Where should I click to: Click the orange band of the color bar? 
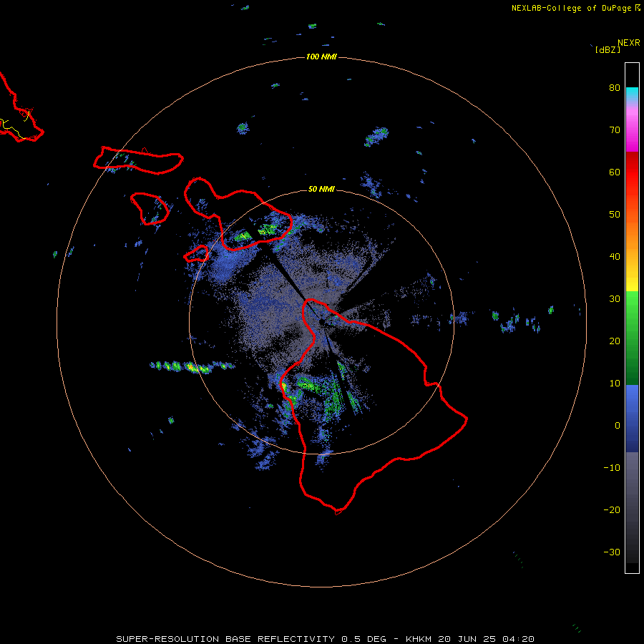[632, 238]
